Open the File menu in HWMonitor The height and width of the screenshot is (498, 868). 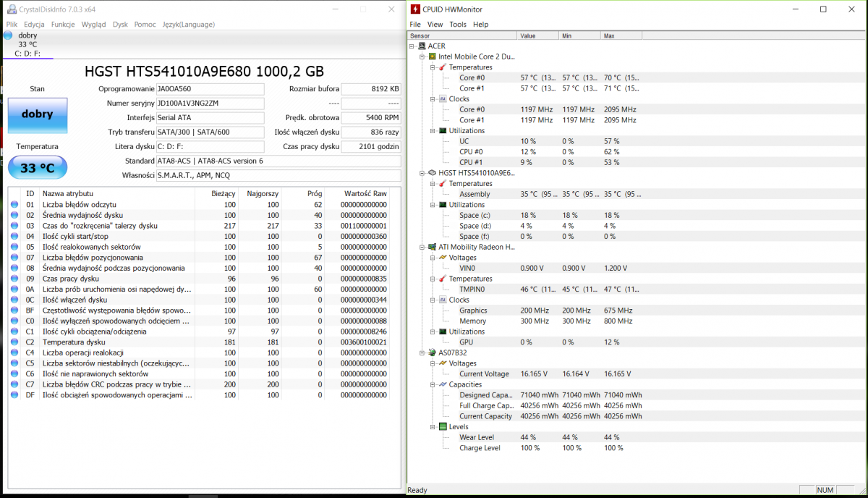click(415, 24)
